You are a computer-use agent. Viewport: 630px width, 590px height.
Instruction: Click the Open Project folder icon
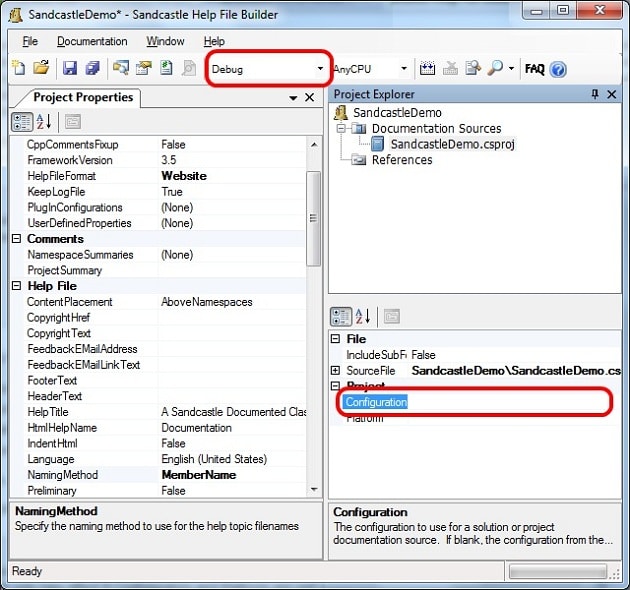[x=41, y=69]
